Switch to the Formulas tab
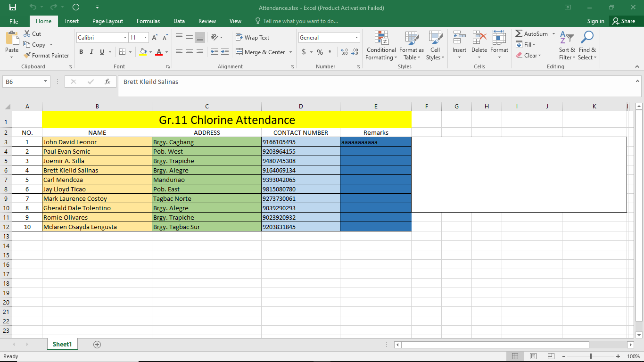 pyautogui.click(x=148, y=21)
